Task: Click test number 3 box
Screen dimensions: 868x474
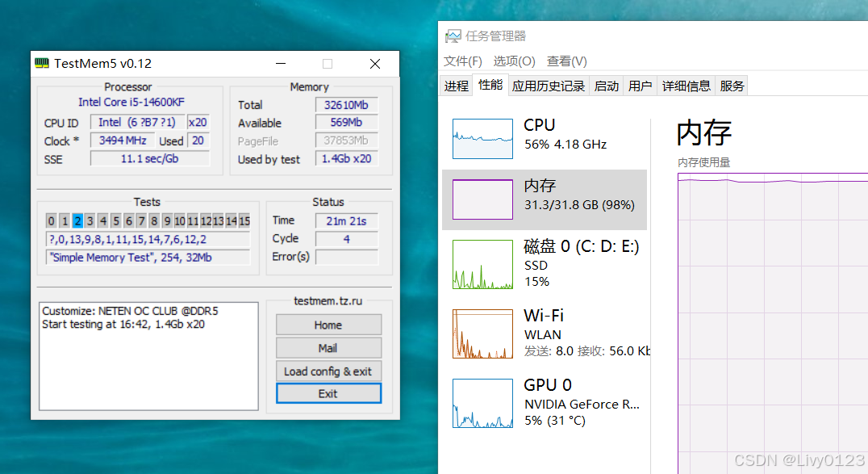Action: [x=90, y=221]
